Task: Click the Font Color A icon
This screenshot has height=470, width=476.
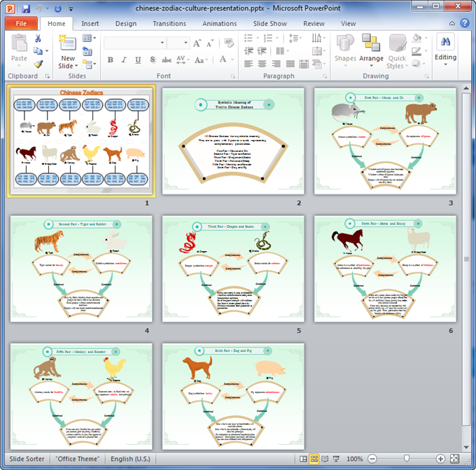Action: click(x=223, y=59)
